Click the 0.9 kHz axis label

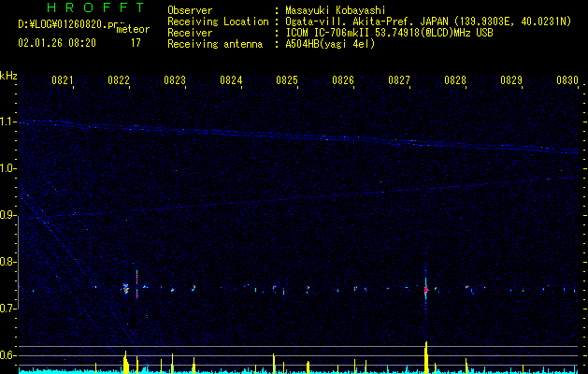coord(8,215)
